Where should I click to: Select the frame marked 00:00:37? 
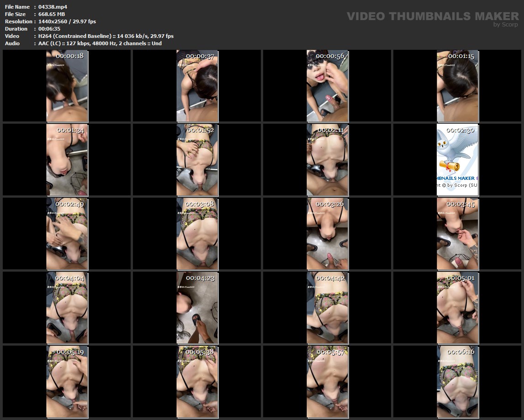tap(197, 86)
